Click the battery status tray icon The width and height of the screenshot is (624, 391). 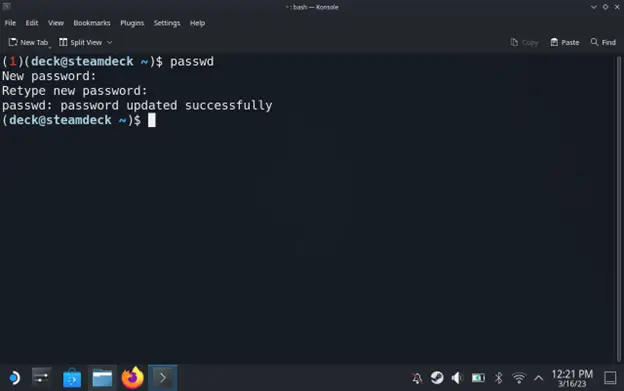point(478,377)
